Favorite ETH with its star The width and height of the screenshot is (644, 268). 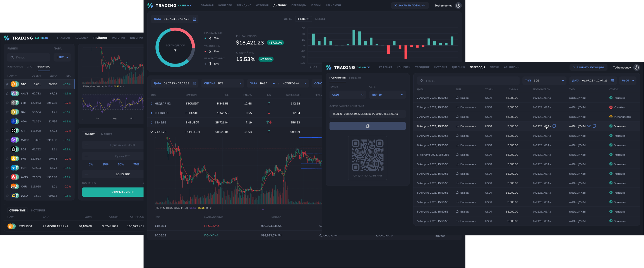point(7,103)
